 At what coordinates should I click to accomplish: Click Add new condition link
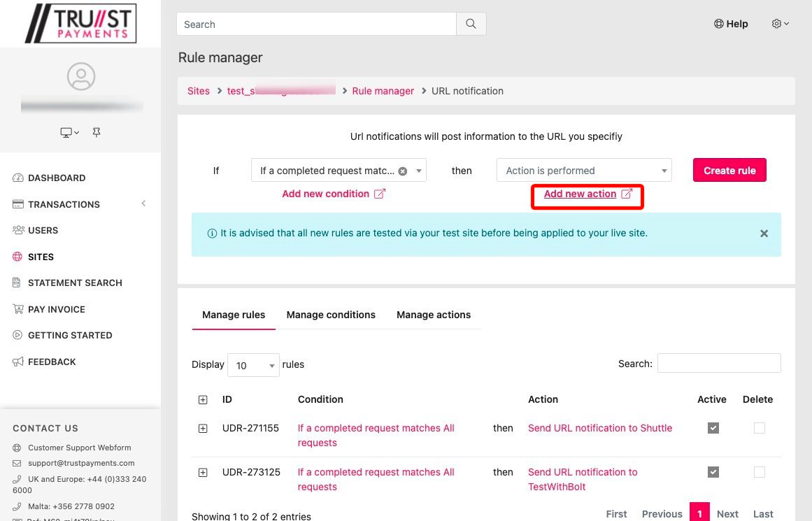(x=326, y=194)
